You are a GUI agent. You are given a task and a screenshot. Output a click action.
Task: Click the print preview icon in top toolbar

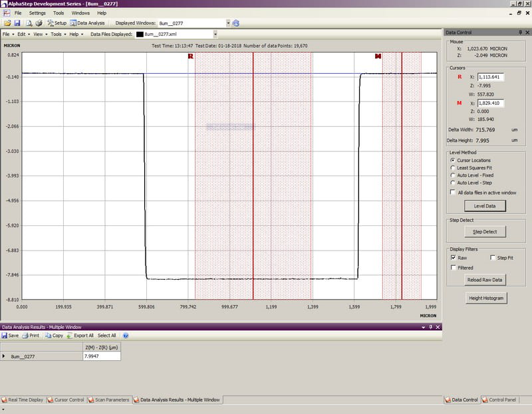(28, 23)
